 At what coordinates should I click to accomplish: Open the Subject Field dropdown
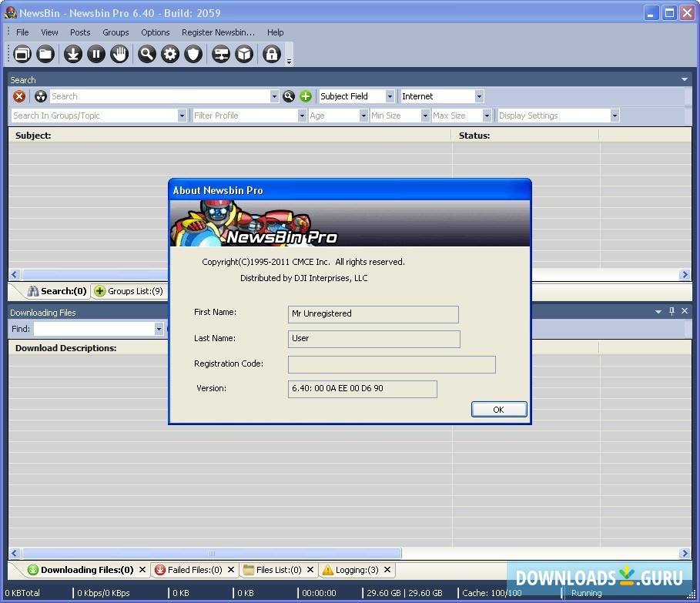click(x=390, y=96)
